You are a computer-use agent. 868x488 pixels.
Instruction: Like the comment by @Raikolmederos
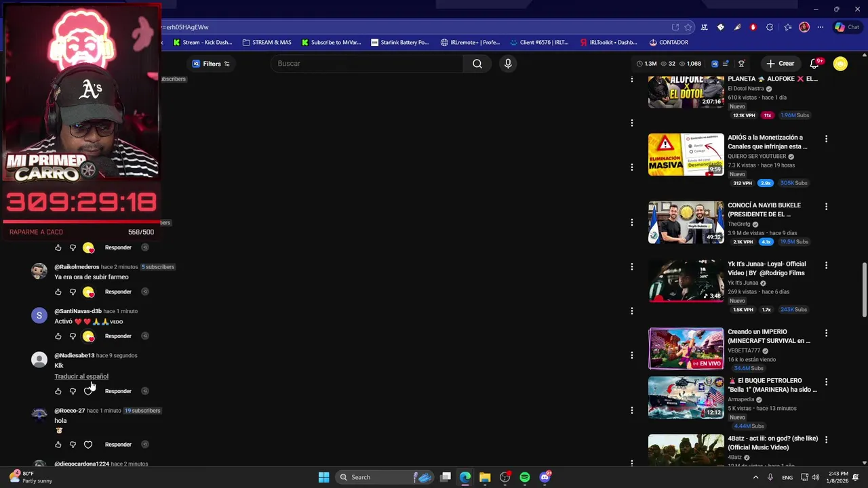coord(58,292)
